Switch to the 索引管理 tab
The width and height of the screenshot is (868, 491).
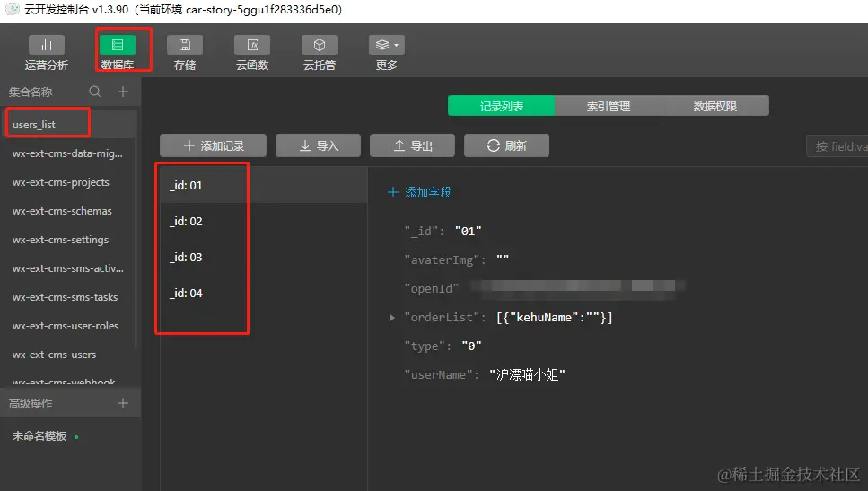tap(609, 106)
